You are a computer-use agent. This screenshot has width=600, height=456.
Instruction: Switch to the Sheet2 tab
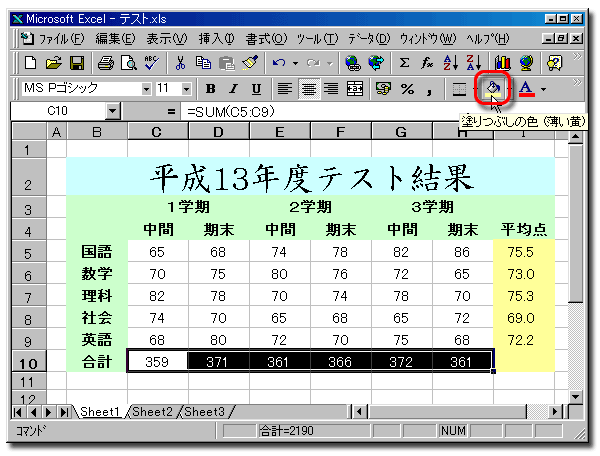pos(152,412)
